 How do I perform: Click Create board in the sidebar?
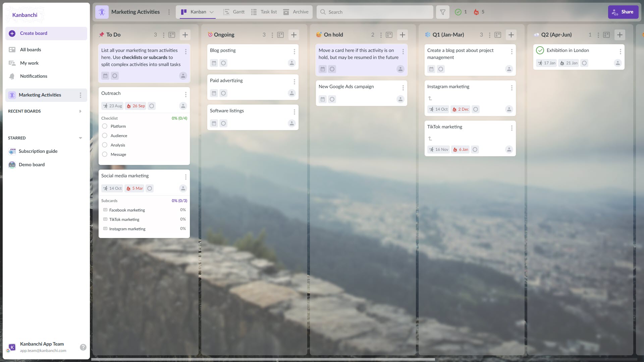[x=34, y=33]
